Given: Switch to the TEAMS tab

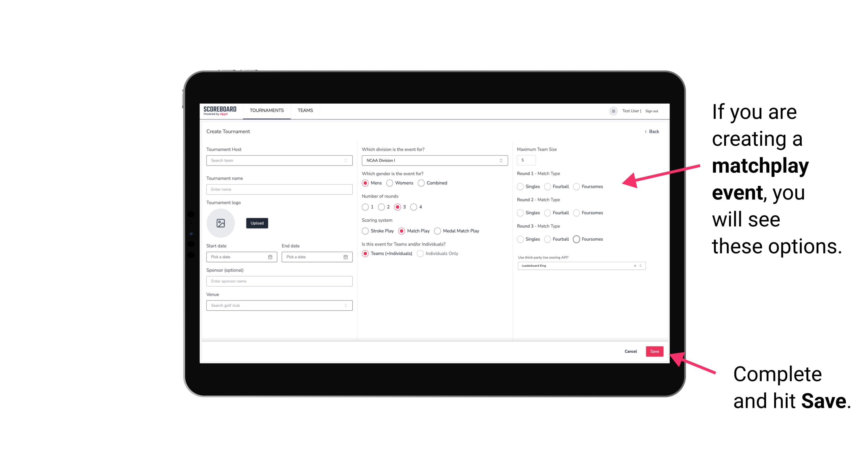Looking at the screenshot, I should (x=305, y=110).
